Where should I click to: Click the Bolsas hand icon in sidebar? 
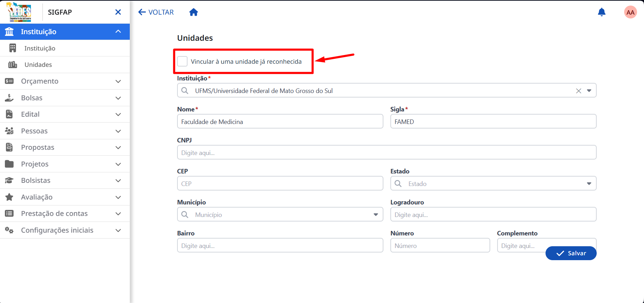pos(9,98)
